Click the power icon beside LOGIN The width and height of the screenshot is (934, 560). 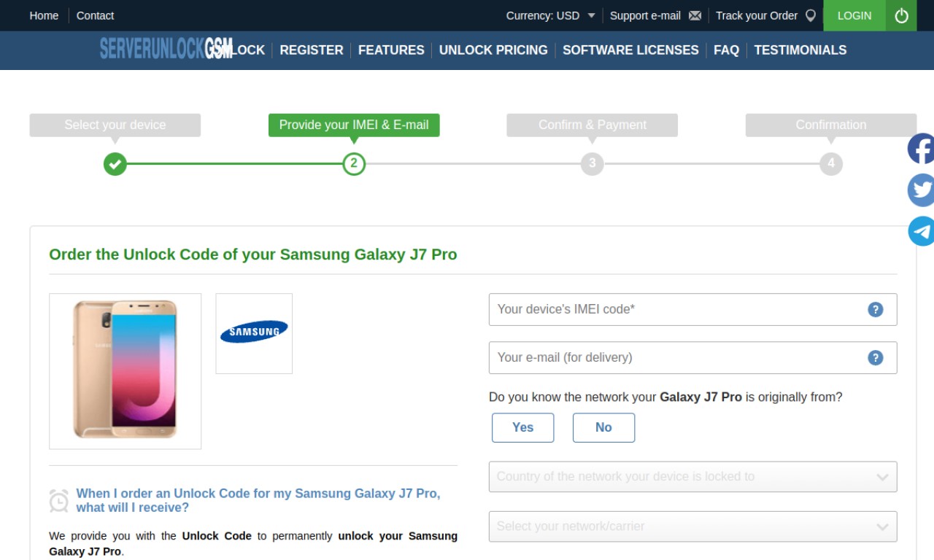(x=901, y=15)
